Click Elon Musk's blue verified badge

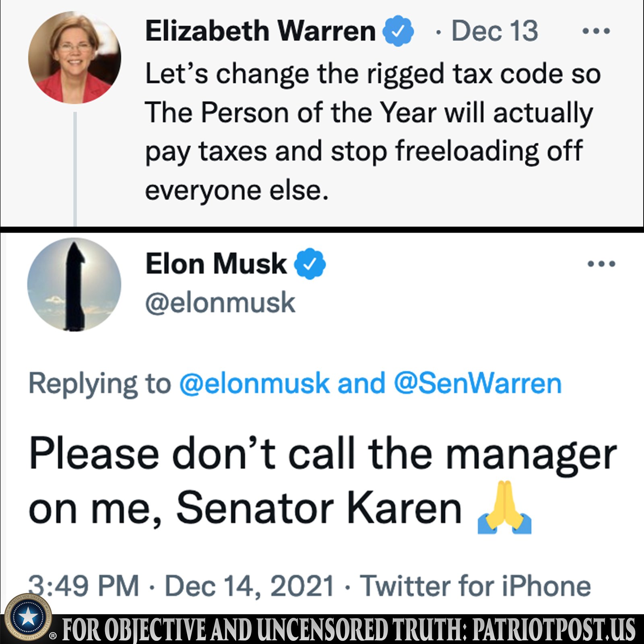[x=310, y=264]
